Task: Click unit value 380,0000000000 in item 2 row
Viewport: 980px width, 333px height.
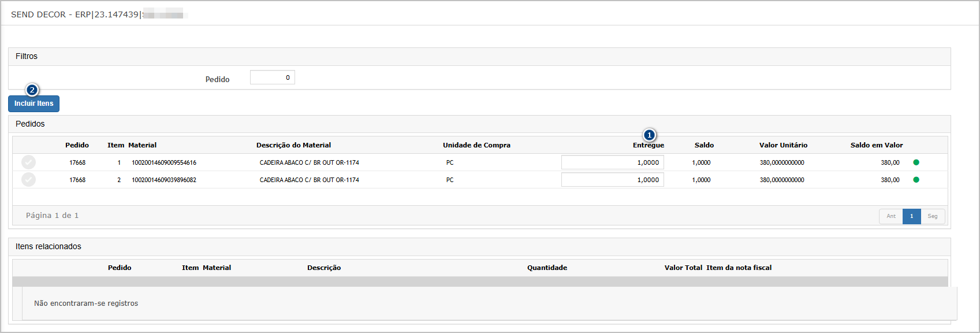Action: pos(782,180)
